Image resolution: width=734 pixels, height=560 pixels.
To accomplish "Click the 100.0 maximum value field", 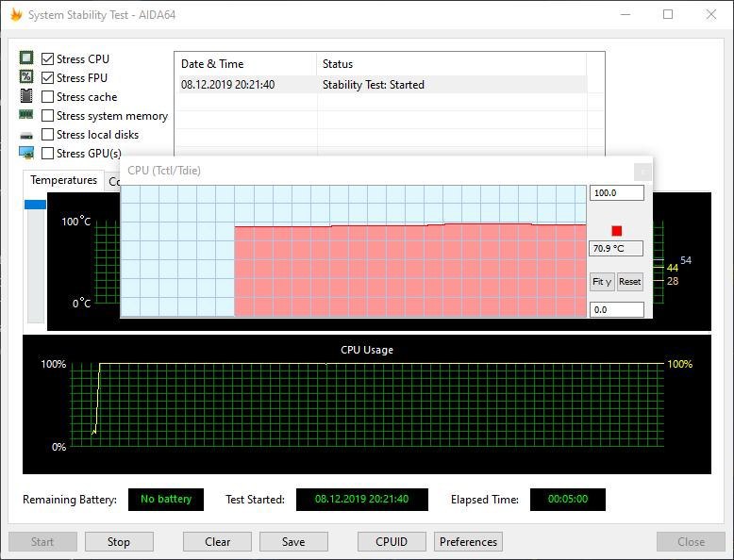I will pos(616,192).
